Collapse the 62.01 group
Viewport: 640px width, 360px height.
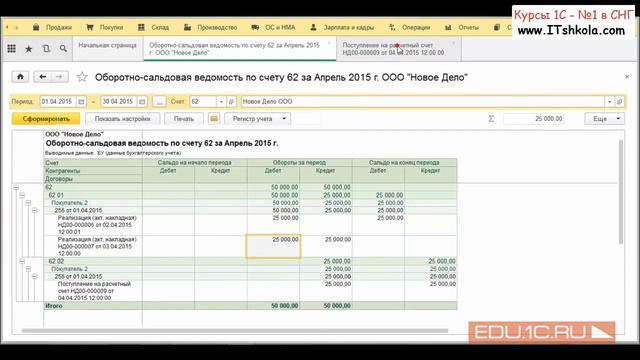(22, 195)
